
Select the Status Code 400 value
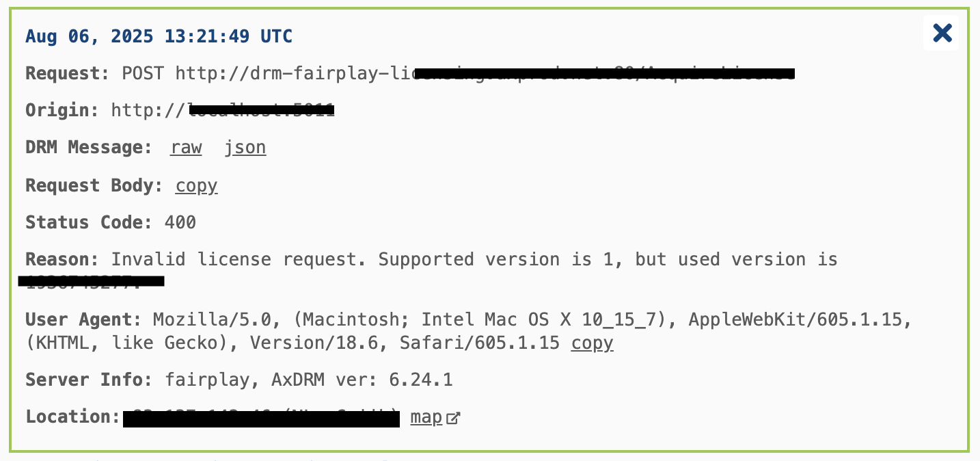[180, 222]
